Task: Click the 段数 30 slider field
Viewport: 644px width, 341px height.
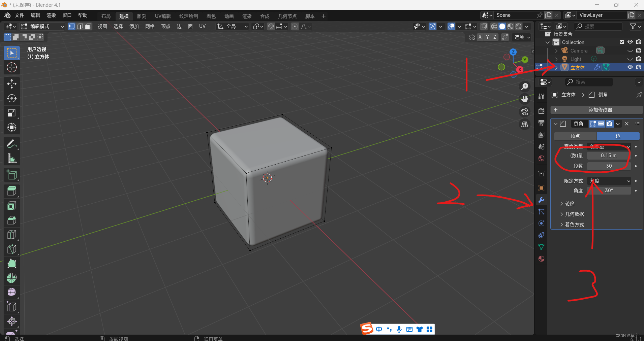Action: click(x=609, y=166)
